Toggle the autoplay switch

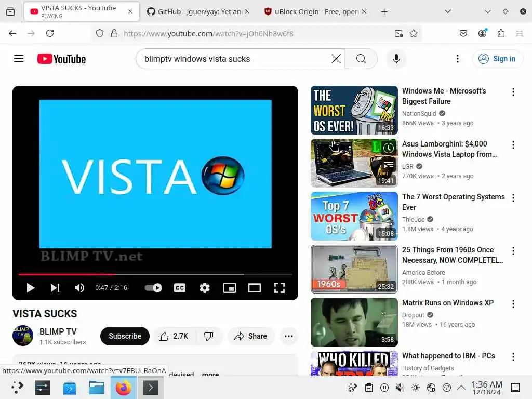(153, 288)
